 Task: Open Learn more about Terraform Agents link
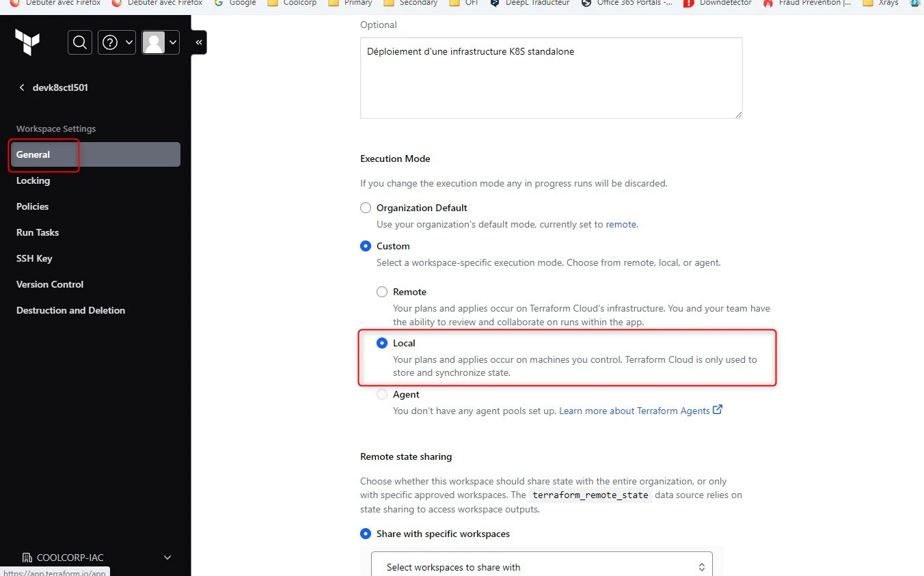[640, 411]
